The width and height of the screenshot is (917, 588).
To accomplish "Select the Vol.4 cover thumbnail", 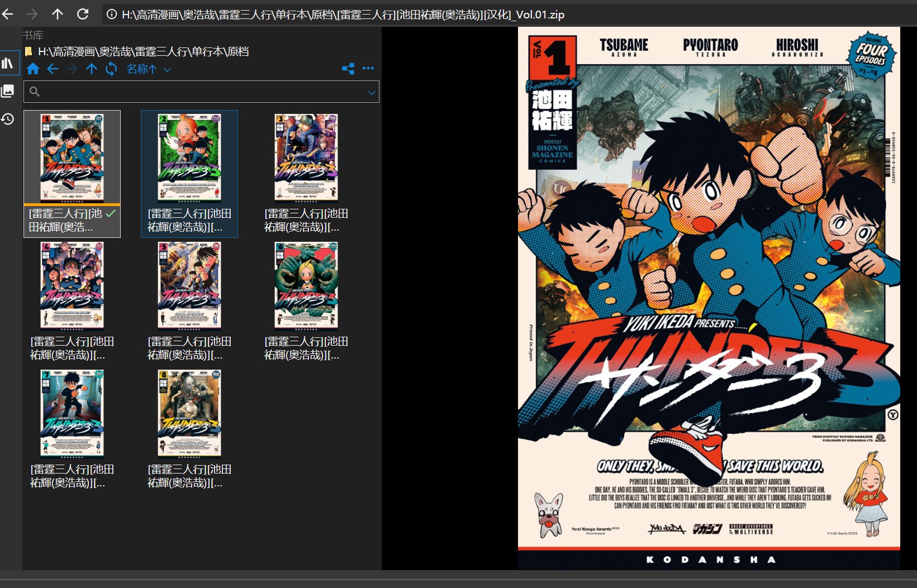I will (72, 285).
